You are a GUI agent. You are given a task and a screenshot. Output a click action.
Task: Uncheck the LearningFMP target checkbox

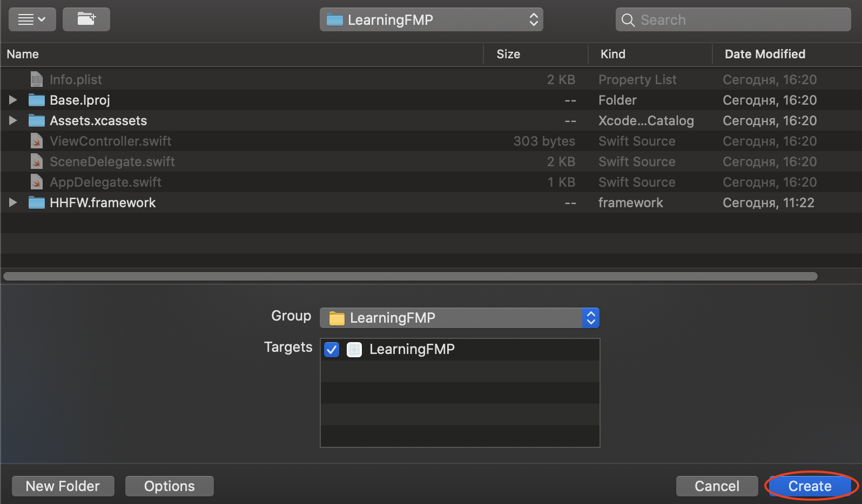[x=332, y=350]
